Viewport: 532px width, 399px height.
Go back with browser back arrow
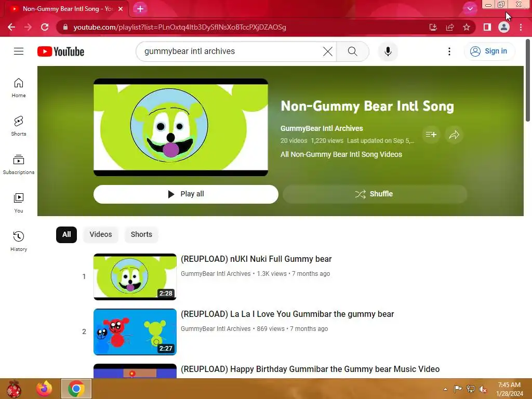click(11, 27)
